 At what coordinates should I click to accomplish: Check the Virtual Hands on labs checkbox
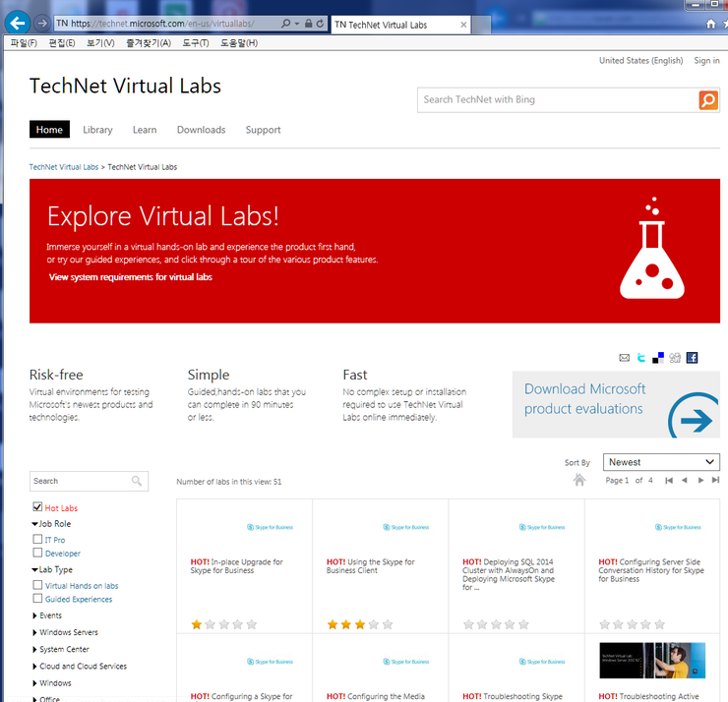[37, 585]
